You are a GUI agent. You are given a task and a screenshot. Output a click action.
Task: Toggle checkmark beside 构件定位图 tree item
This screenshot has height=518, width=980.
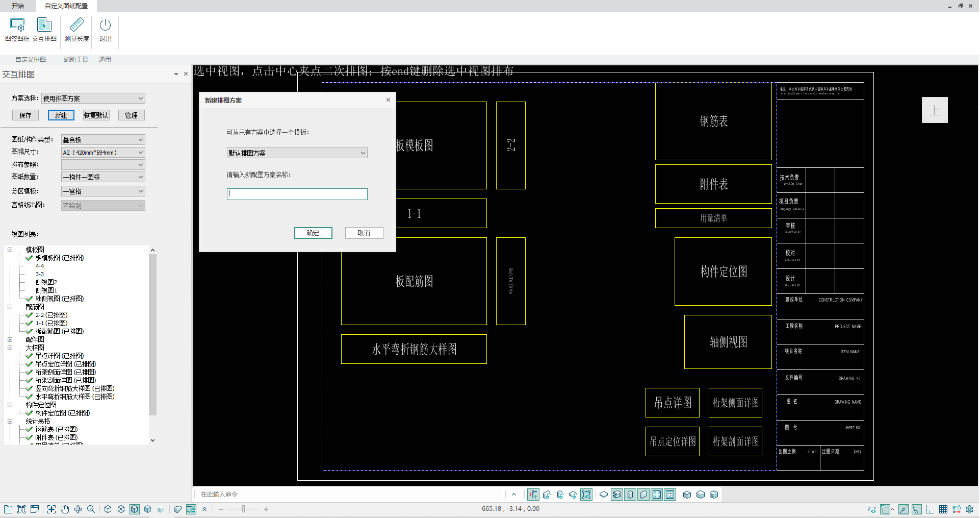coord(30,413)
